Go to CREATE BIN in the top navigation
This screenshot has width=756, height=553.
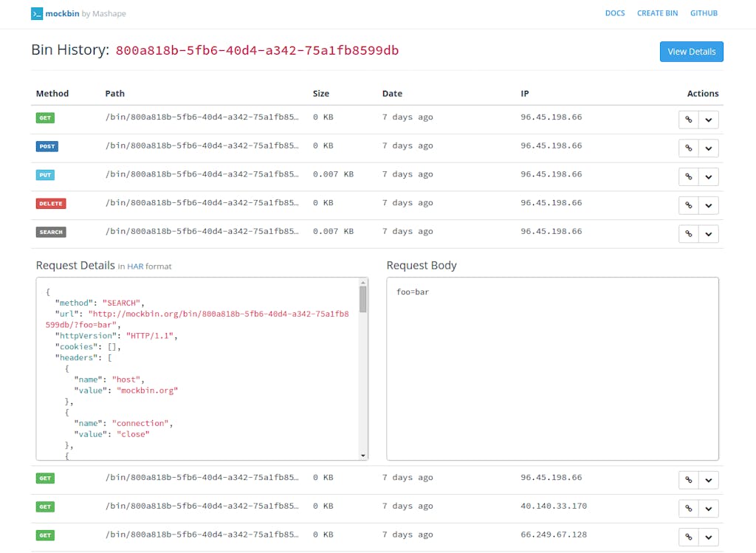(x=657, y=13)
